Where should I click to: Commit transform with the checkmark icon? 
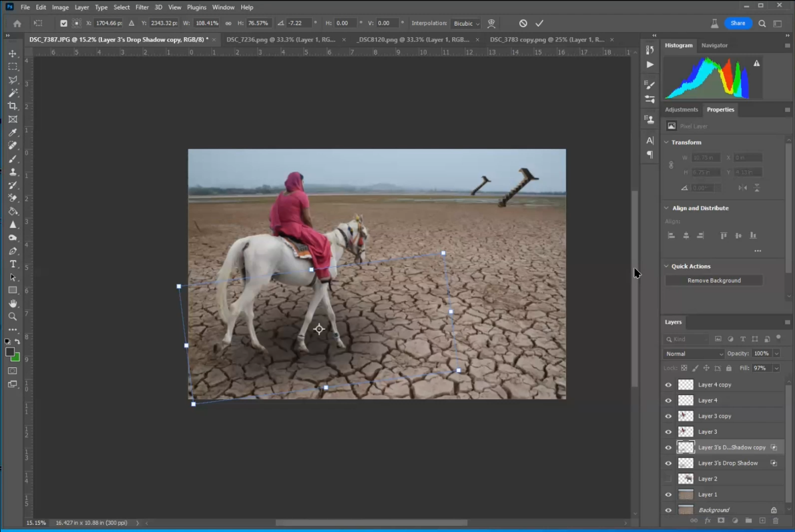[539, 24]
